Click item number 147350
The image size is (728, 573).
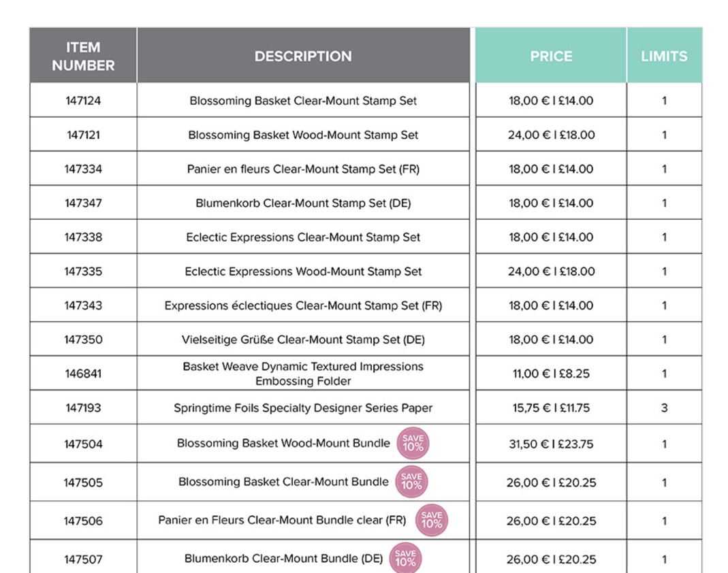point(83,340)
